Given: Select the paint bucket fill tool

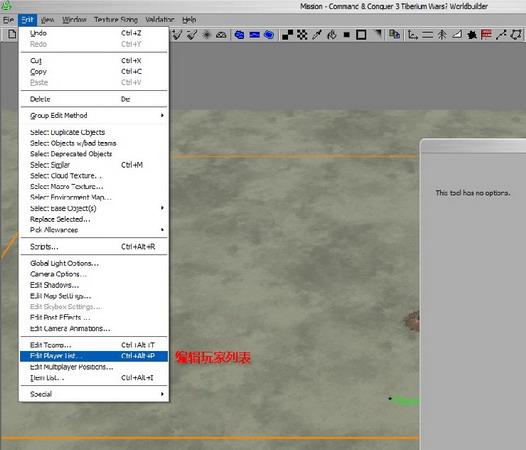Looking at the screenshot, I should 332,35.
